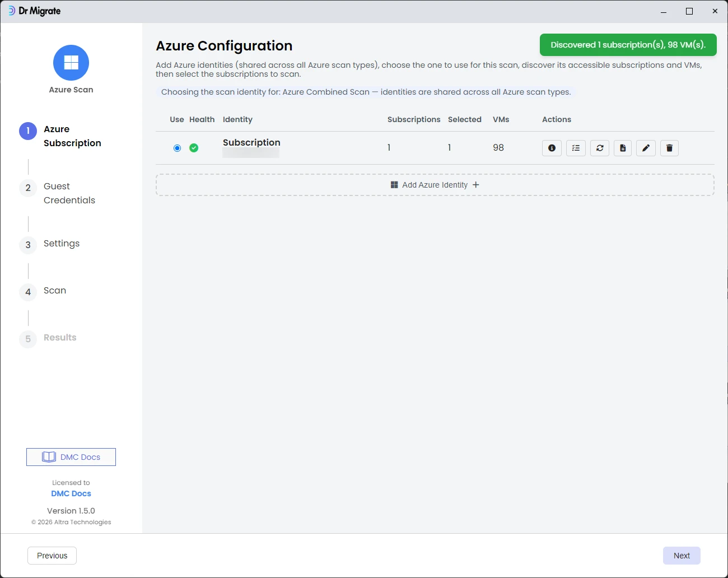Image resolution: width=728 pixels, height=578 pixels.
Task: Click the 2026 Altra Technologies copyright text
Action: tap(71, 522)
